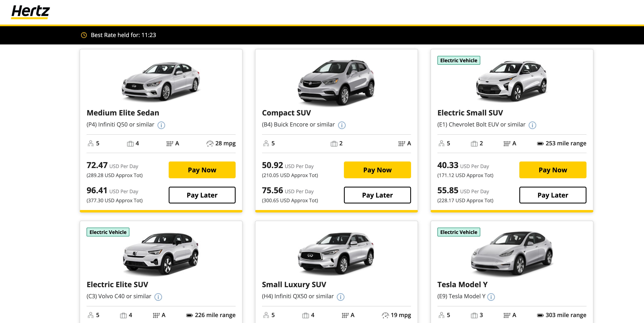Open info details for Infiniti Q50 or similar
The height and width of the screenshot is (323, 644).
click(x=161, y=125)
